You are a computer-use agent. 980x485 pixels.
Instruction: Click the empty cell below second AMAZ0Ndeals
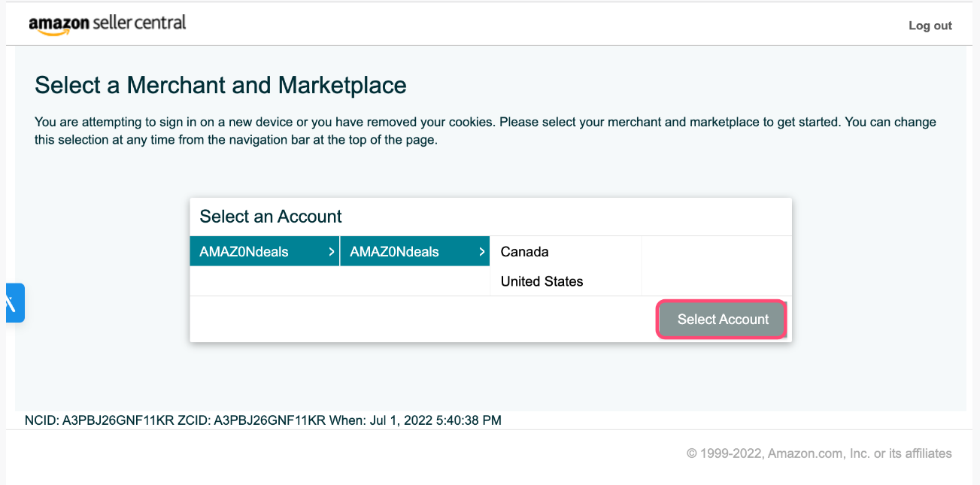pos(415,281)
